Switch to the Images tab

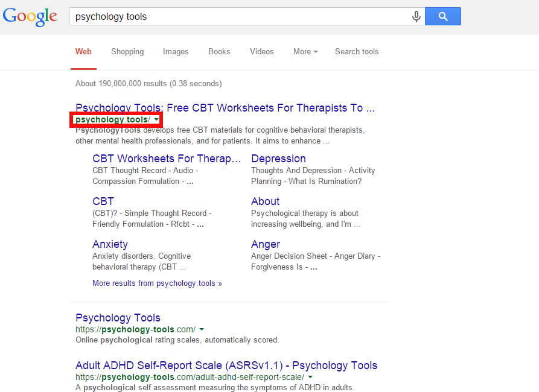[176, 52]
